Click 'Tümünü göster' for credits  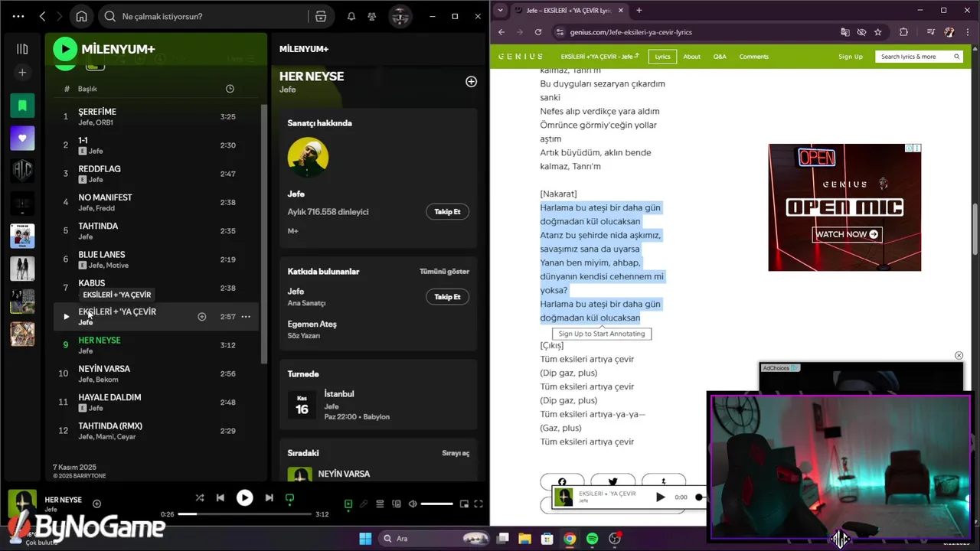point(444,272)
